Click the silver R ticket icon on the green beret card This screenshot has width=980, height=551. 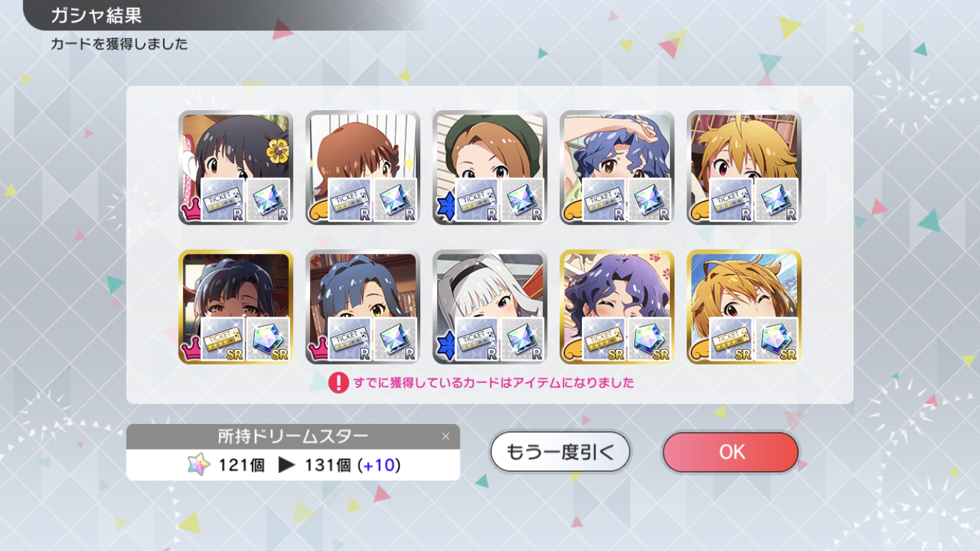tap(477, 200)
